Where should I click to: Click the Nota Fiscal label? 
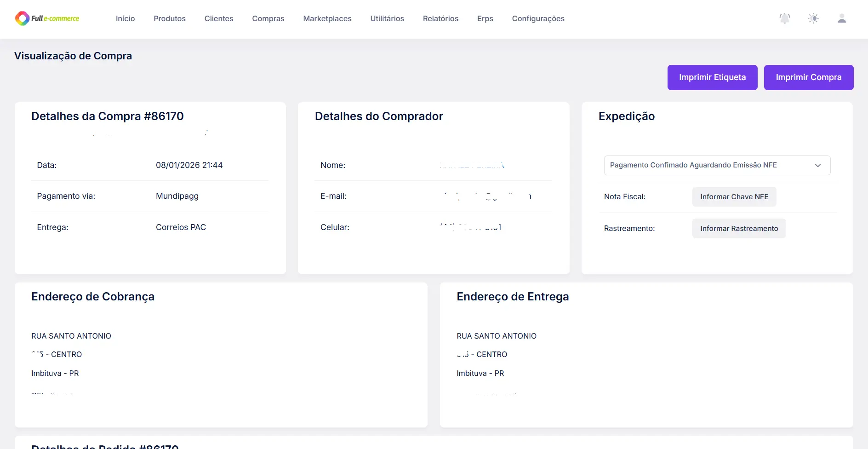pos(625,196)
